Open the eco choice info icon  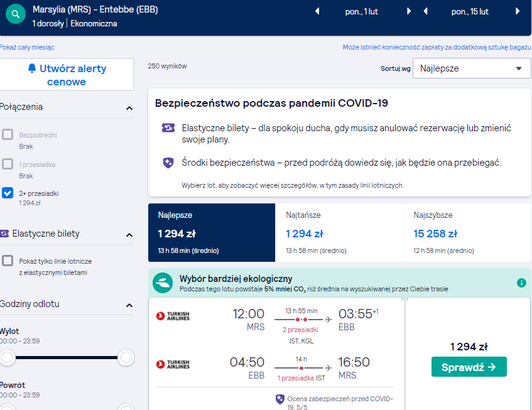521,283
